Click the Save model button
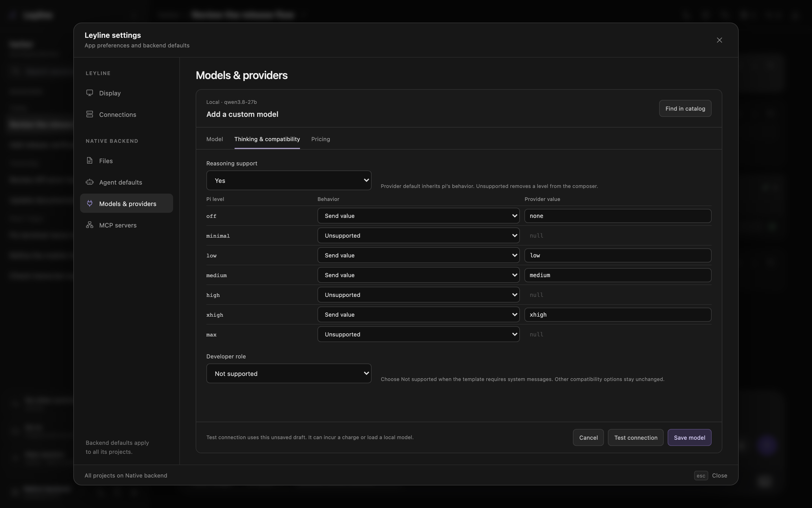This screenshot has width=812, height=508. (689, 437)
